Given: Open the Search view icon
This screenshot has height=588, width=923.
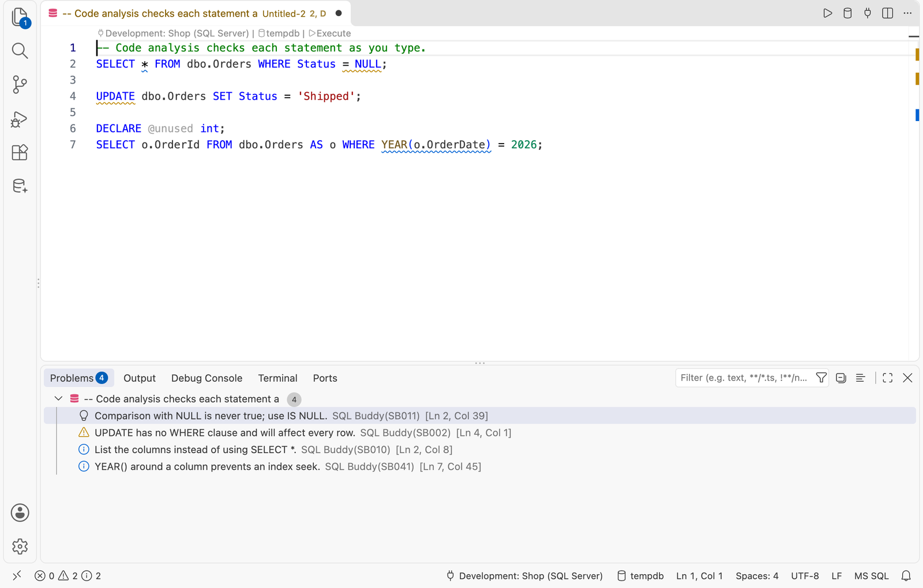Looking at the screenshot, I should click(x=20, y=51).
